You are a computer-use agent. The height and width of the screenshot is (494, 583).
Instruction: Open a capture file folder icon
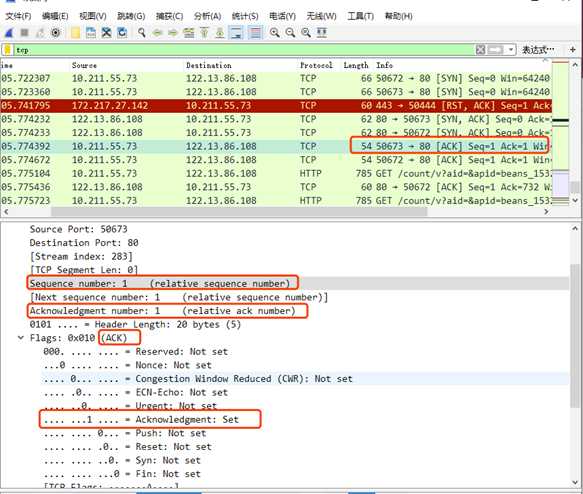(x=75, y=33)
